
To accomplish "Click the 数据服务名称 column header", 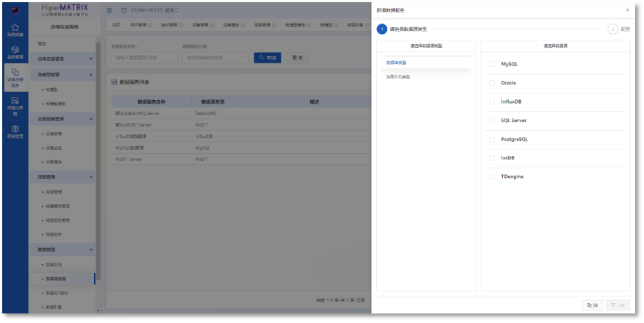I will pos(151,102).
